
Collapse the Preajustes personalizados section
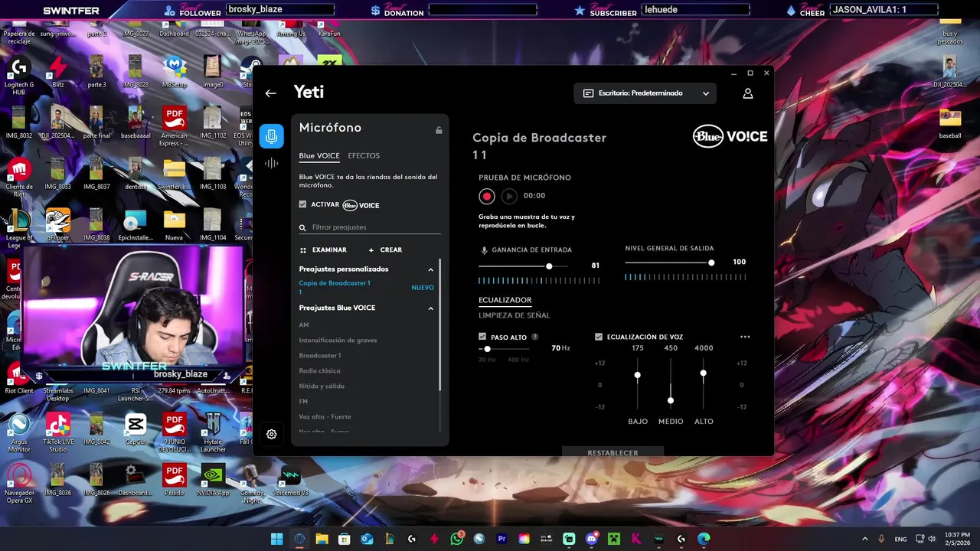click(x=430, y=269)
